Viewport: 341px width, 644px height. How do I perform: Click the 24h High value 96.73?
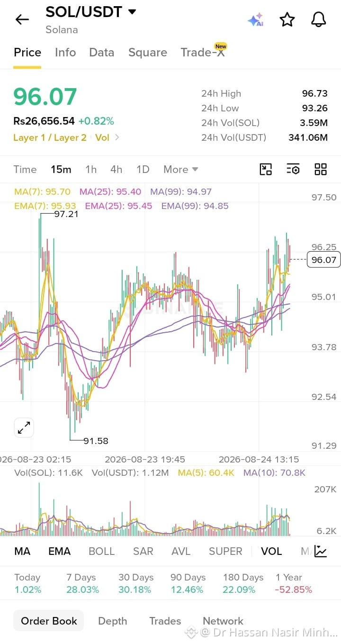[x=315, y=94]
